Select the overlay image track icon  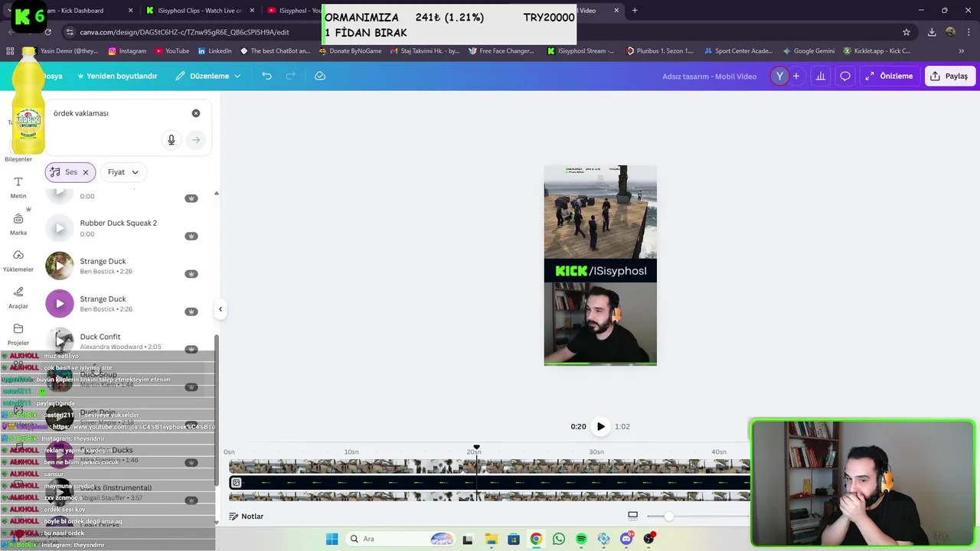click(x=237, y=483)
